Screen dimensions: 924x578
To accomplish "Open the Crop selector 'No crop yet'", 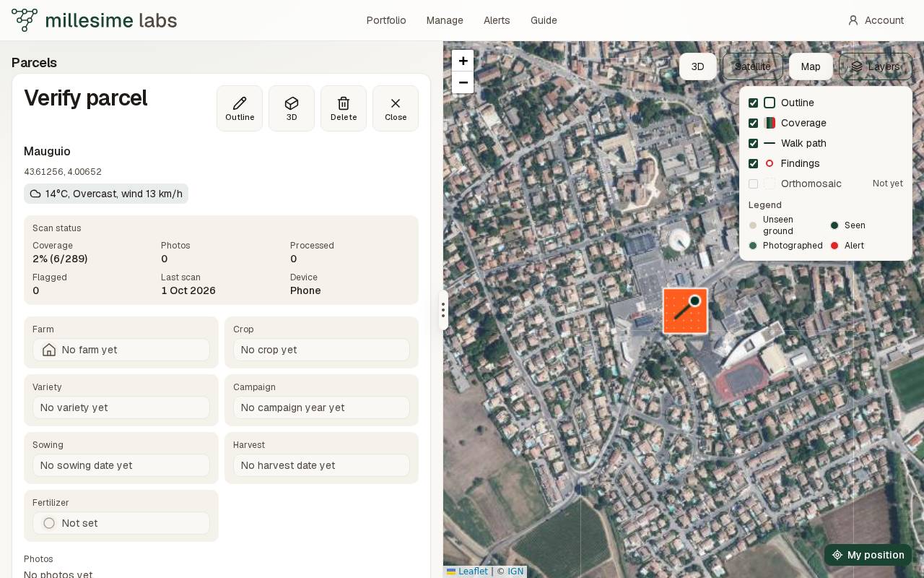I will [321, 350].
